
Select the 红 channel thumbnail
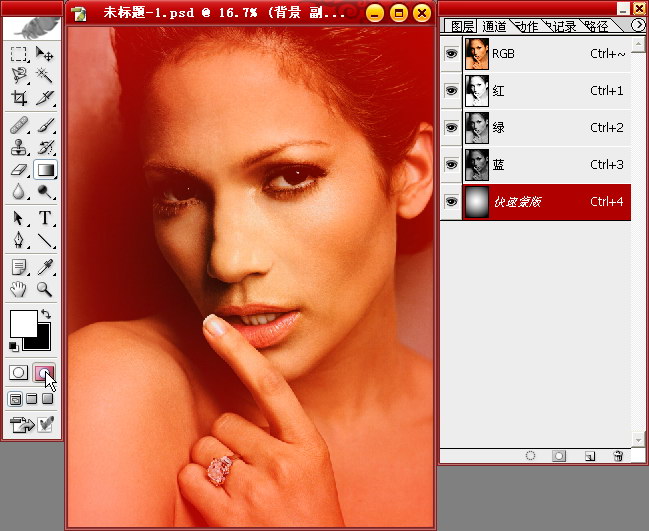point(477,91)
